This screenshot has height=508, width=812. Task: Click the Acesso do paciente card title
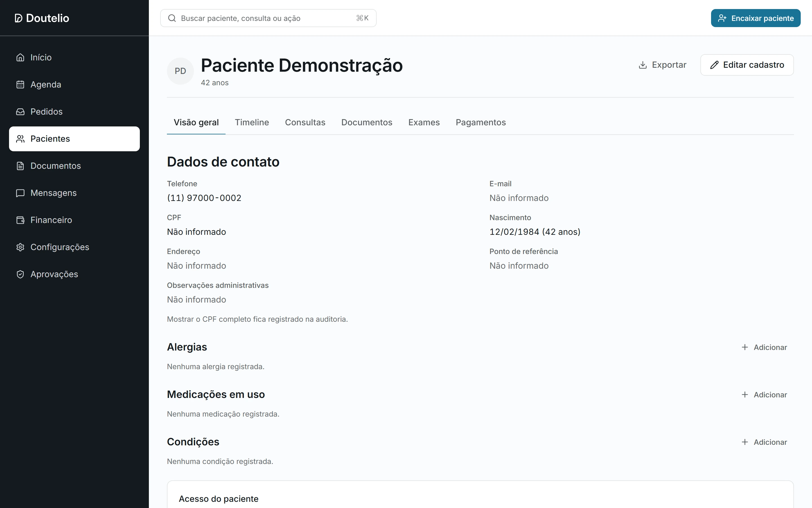(219, 499)
